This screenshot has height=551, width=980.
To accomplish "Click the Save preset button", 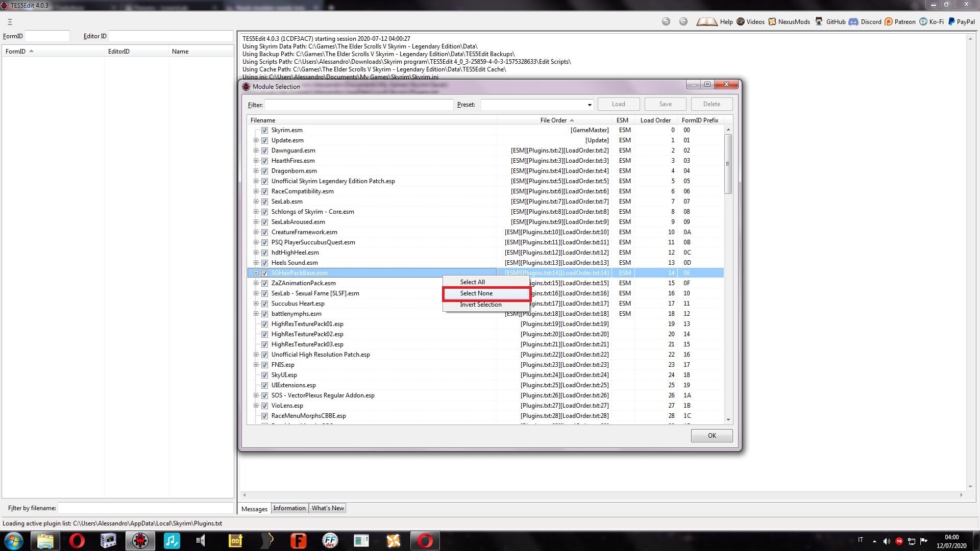I will (665, 104).
